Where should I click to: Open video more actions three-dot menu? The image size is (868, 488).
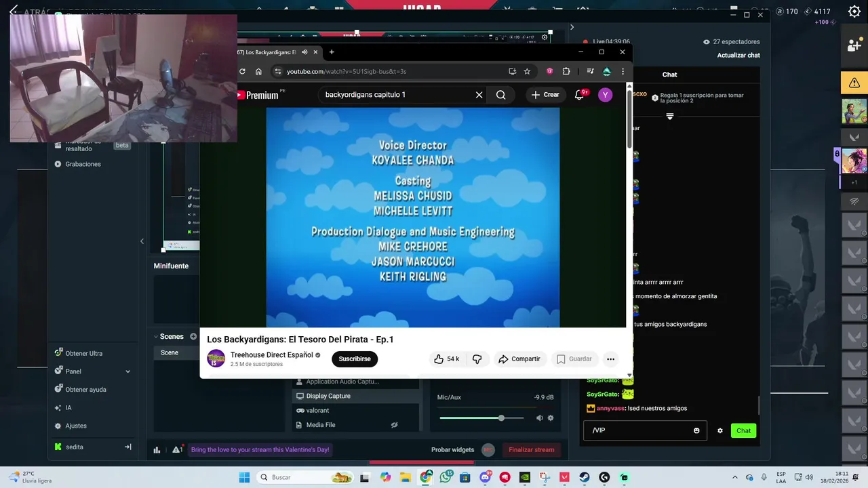coord(610,359)
